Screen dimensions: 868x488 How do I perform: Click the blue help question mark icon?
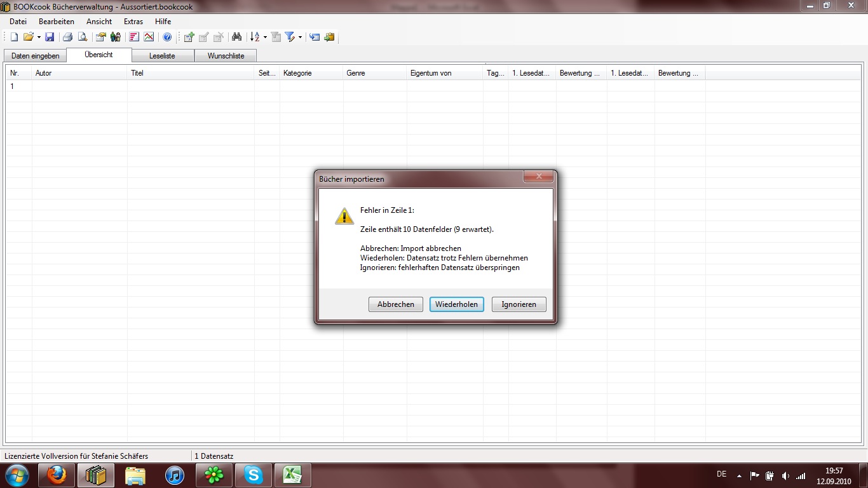[167, 37]
